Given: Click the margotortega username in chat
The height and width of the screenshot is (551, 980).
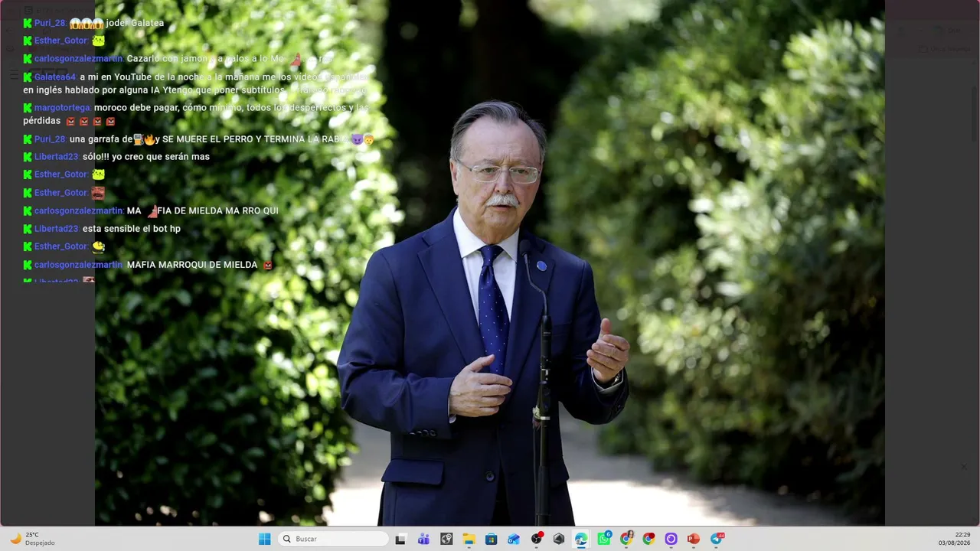Looking at the screenshot, I should [x=63, y=108].
